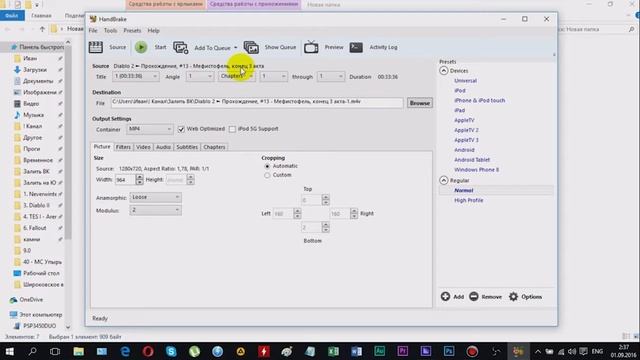Collapse the Devices presets group
The image size is (640, 360).
[444, 71]
